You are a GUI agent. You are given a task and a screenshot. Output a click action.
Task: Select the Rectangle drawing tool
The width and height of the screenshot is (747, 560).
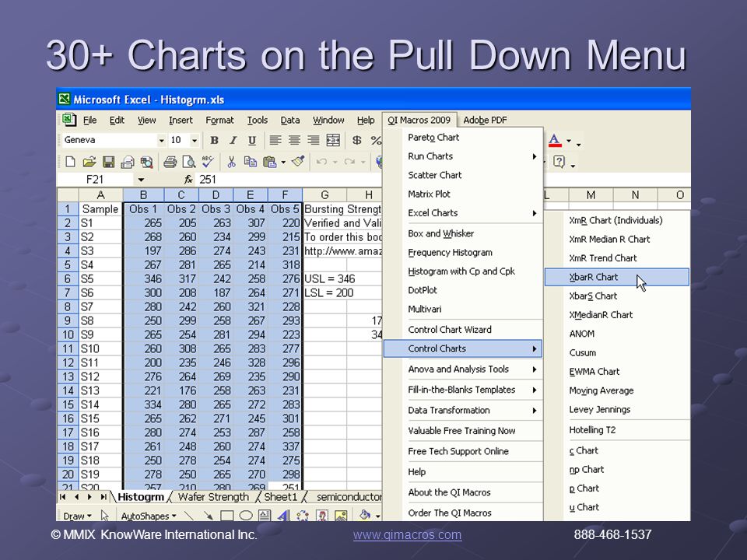coord(226,516)
